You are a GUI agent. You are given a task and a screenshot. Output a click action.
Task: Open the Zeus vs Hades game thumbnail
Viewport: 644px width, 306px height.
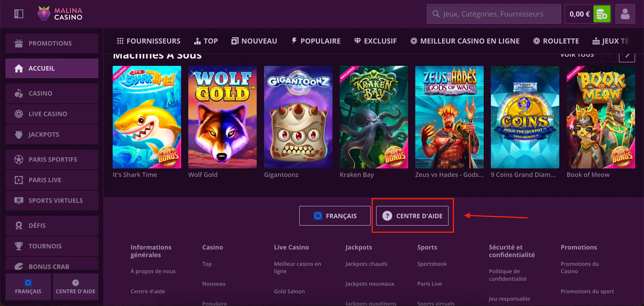[449, 117]
